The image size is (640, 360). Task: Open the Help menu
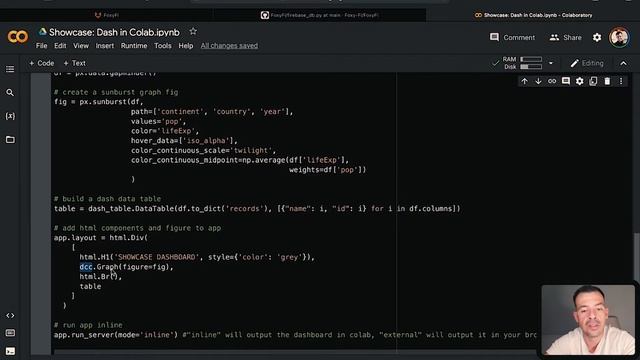click(186, 46)
